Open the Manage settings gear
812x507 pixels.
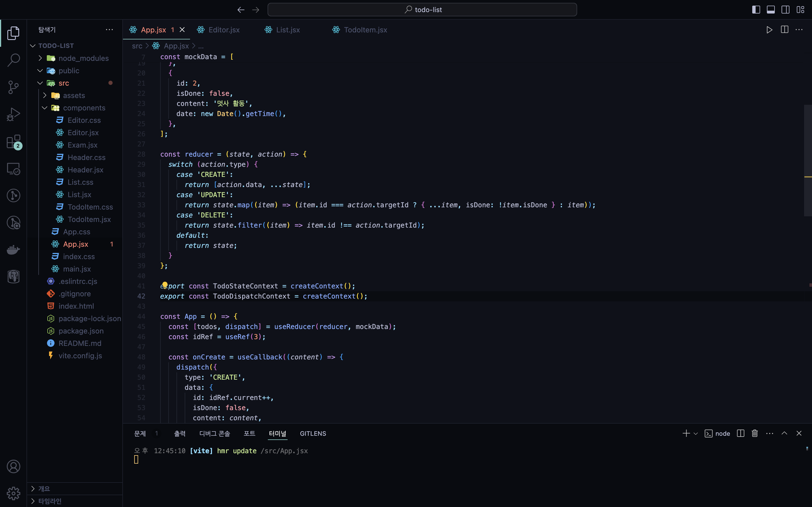point(14,493)
